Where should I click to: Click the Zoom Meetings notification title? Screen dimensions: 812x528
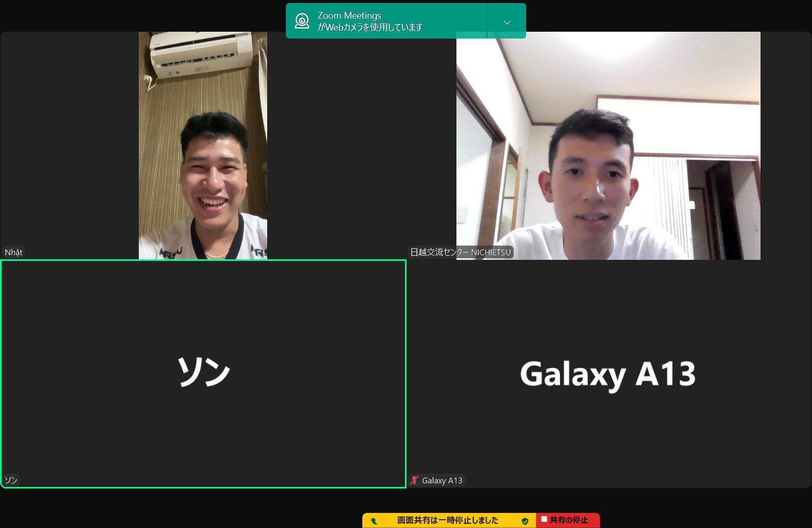pos(349,16)
